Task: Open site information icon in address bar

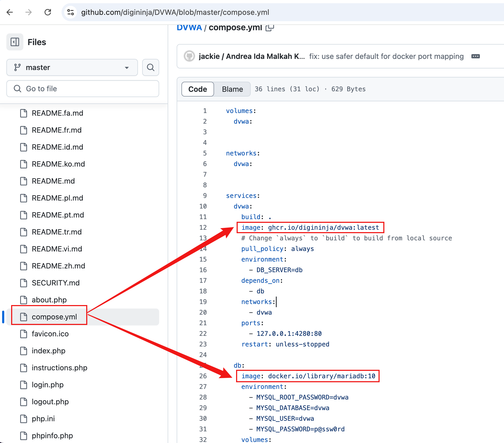Action: tap(71, 12)
